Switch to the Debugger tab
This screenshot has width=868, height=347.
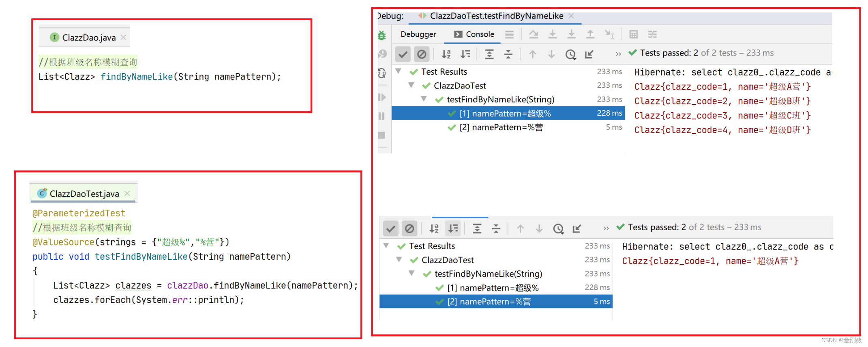click(x=418, y=34)
